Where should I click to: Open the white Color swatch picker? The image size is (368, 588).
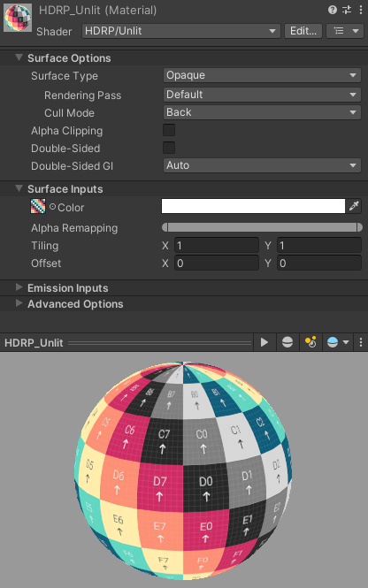click(x=253, y=206)
